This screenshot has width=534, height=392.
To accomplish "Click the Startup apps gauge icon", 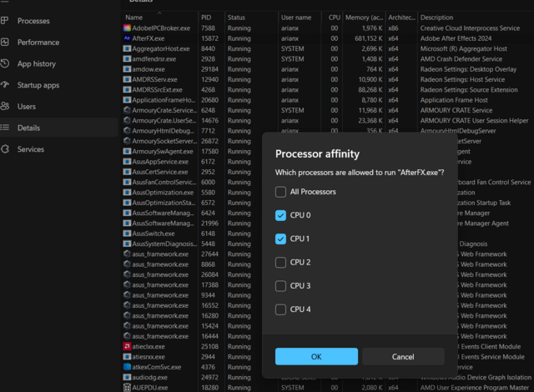I will tap(6, 85).
